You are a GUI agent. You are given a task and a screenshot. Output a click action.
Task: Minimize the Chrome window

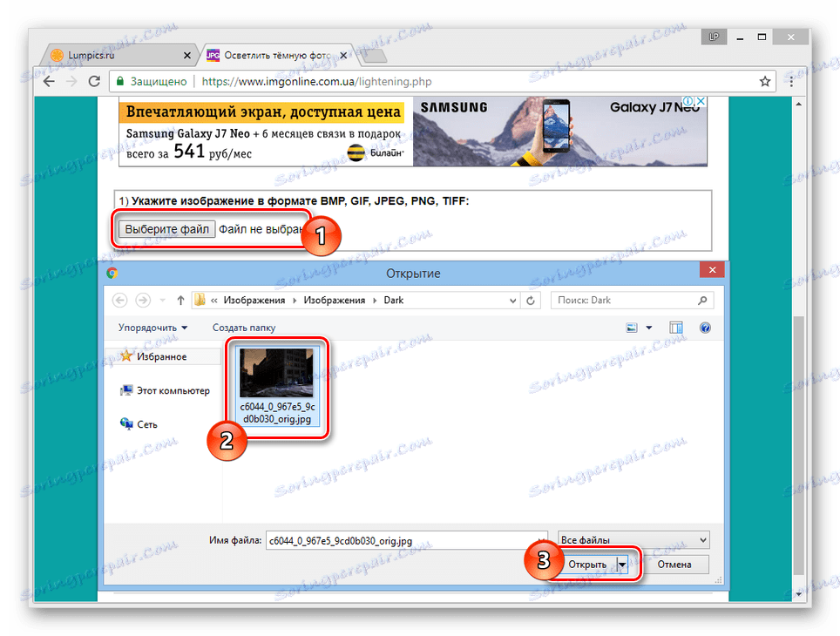pyautogui.click(x=740, y=37)
